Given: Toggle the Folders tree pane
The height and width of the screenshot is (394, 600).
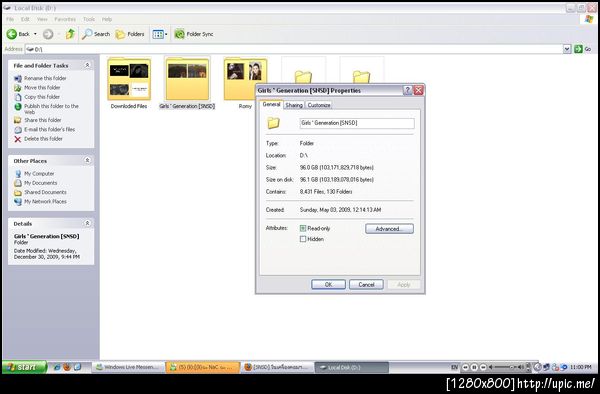Looking at the screenshot, I should coord(130,34).
